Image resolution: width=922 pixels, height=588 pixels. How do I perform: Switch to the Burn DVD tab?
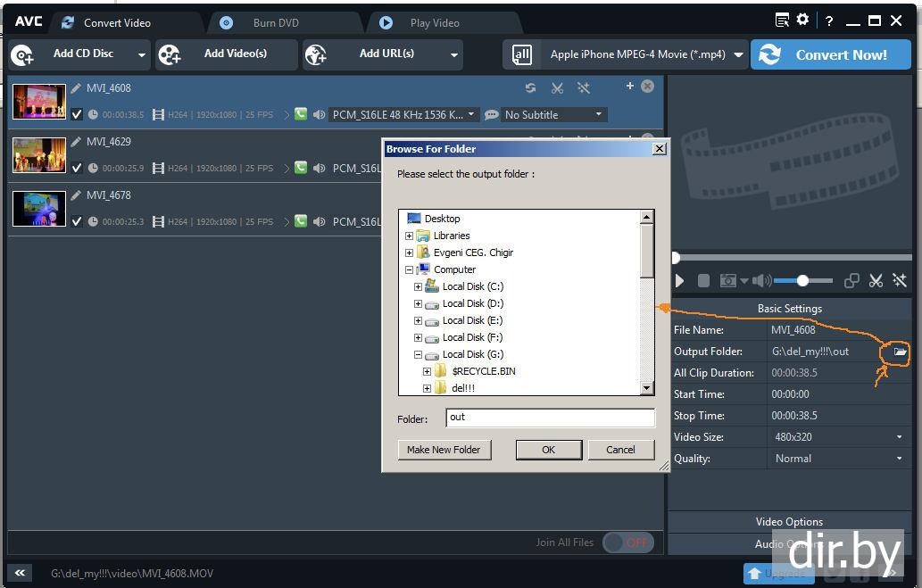pyautogui.click(x=275, y=22)
